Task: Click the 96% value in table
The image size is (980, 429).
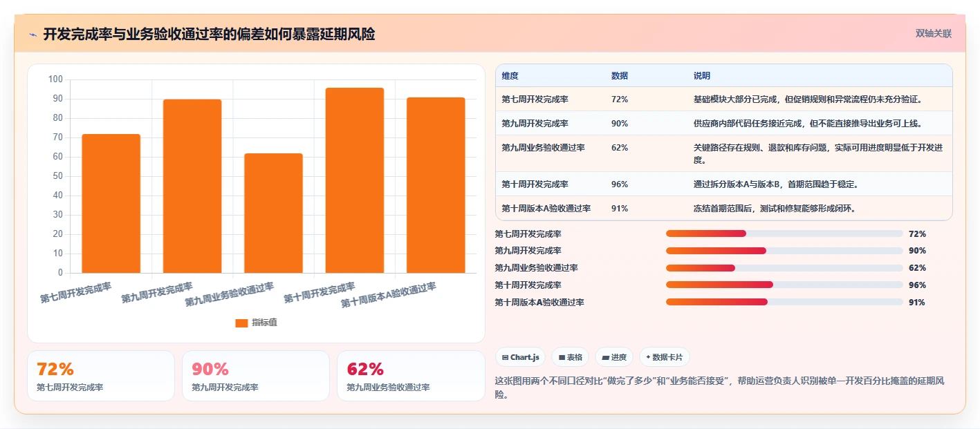Action: (620, 184)
